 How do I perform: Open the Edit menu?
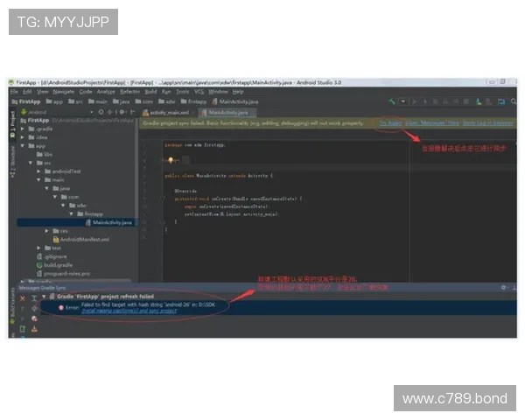point(27,92)
